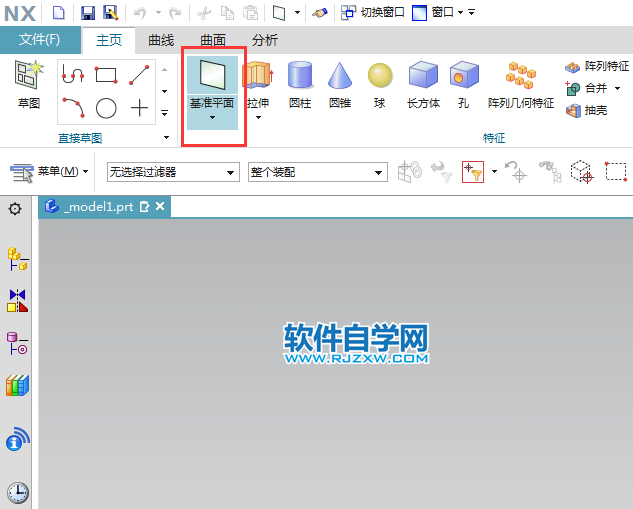This screenshot has height=509, width=633.
Task: Click the 长方体 block tool
Action: tap(423, 85)
